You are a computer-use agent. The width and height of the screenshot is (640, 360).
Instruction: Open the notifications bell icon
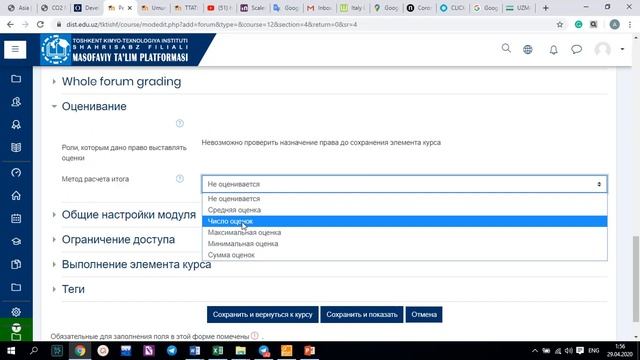pos(553,50)
